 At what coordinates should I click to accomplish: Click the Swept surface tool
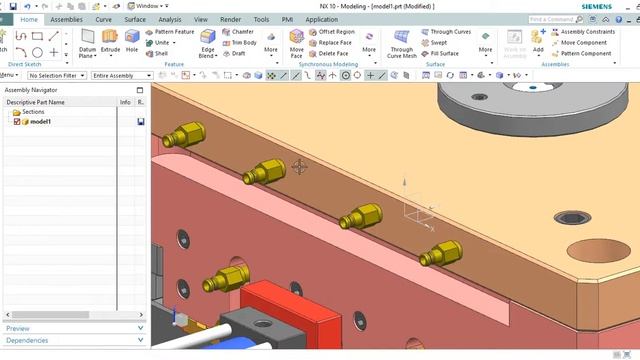[x=434, y=42]
